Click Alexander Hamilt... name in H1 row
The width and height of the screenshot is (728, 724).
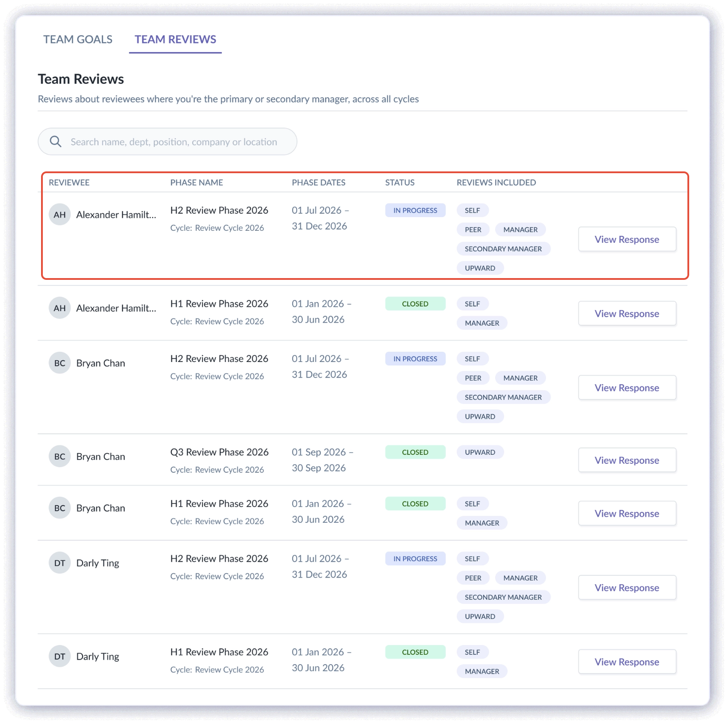tap(116, 308)
